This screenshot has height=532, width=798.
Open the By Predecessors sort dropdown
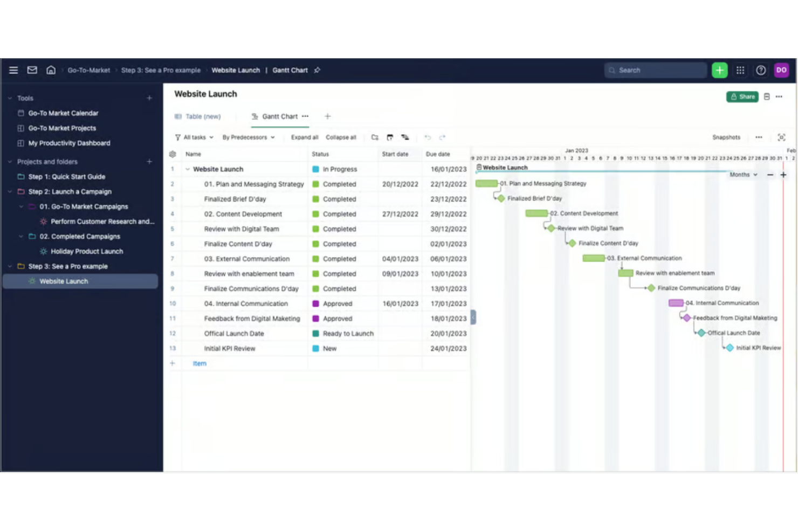[x=249, y=137]
